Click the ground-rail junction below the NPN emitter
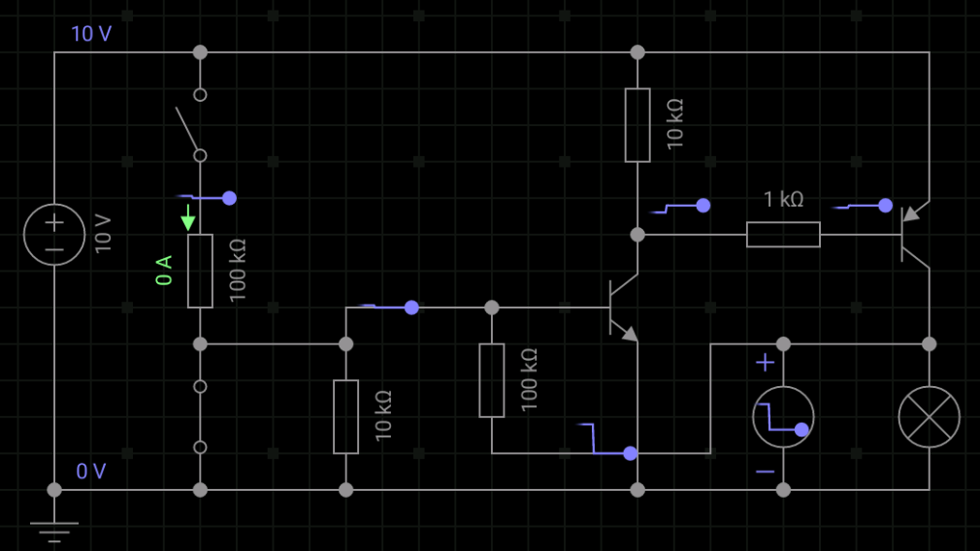Viewport: 980px width, 551px height. 637,490
